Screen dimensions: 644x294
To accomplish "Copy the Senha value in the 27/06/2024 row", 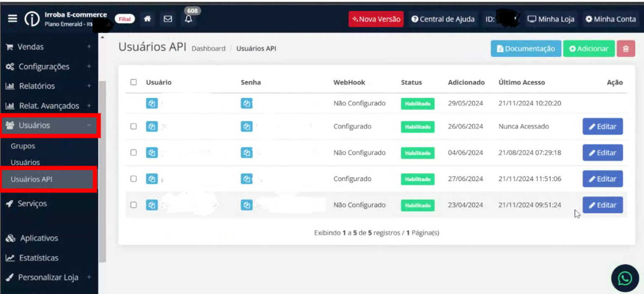I will pyautogui.click(x=247, y=179).
